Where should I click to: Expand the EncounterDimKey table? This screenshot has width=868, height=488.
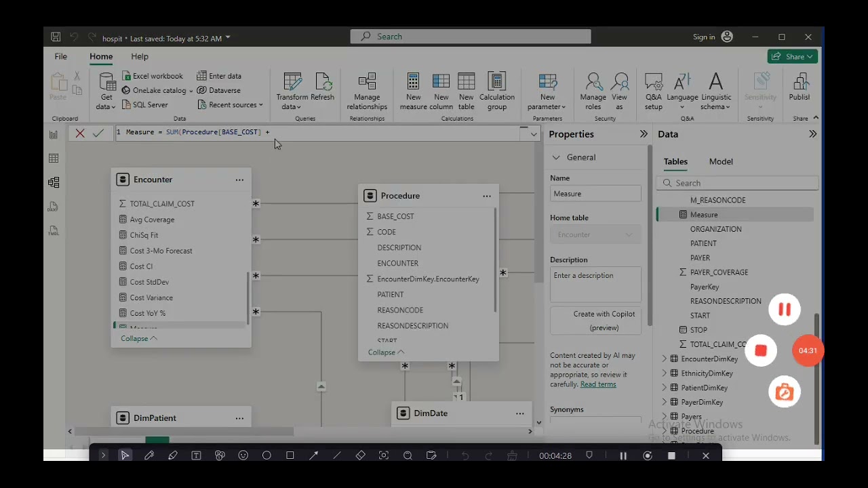click(665, 359)
